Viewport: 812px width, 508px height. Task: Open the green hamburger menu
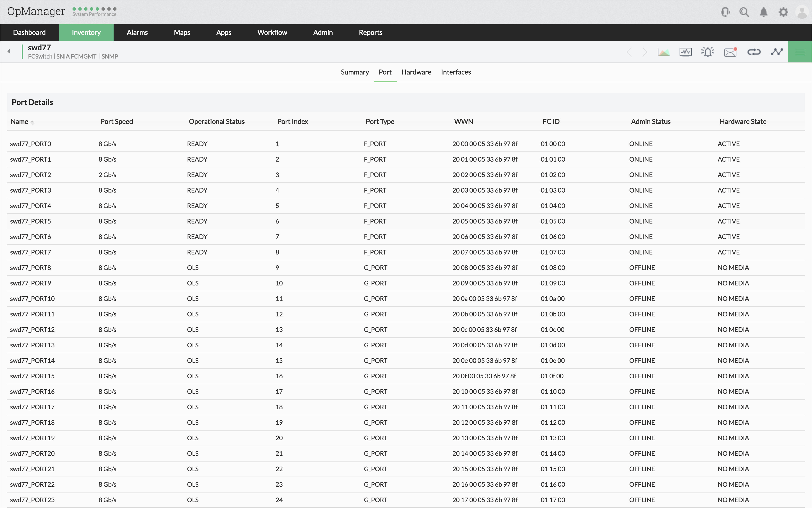tap(800, 52)
